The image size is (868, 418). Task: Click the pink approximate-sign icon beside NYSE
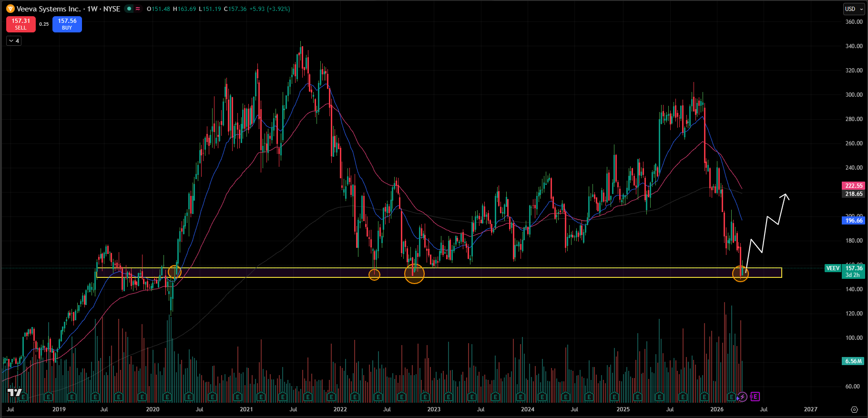point(138,9)
